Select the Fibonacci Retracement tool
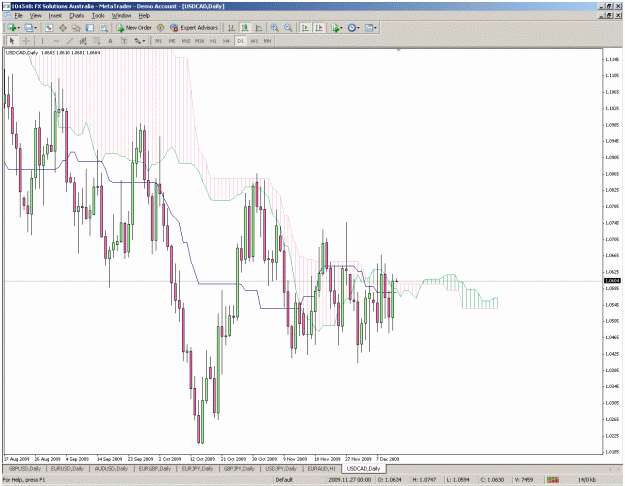The width and height of the screenshot is (625, 486). point(96,41)
